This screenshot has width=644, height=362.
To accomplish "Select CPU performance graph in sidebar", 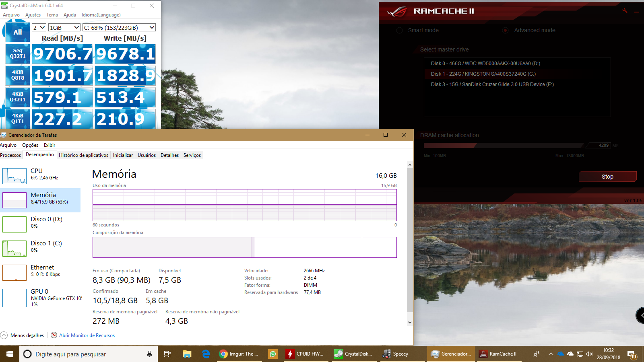I will pos(40,176).
